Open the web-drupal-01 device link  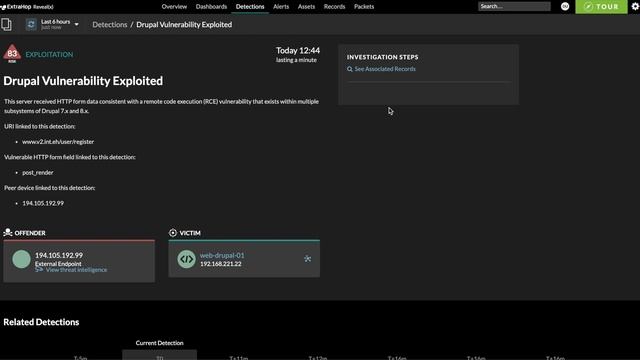point(222,255)
